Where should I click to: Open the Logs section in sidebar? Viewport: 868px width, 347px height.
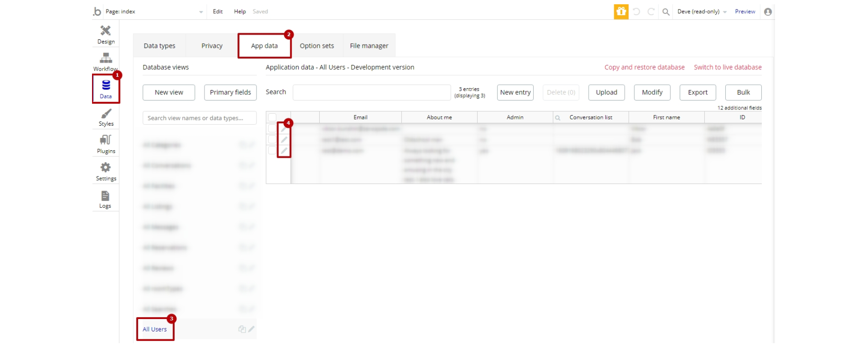point(105,199)
